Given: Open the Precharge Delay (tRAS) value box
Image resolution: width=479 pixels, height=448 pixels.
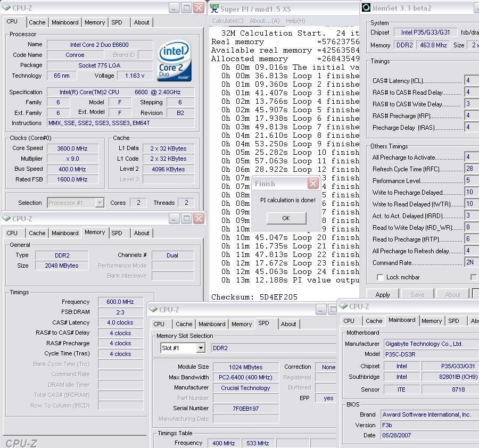Looking at the screenshot, I should tap(472, 127).
